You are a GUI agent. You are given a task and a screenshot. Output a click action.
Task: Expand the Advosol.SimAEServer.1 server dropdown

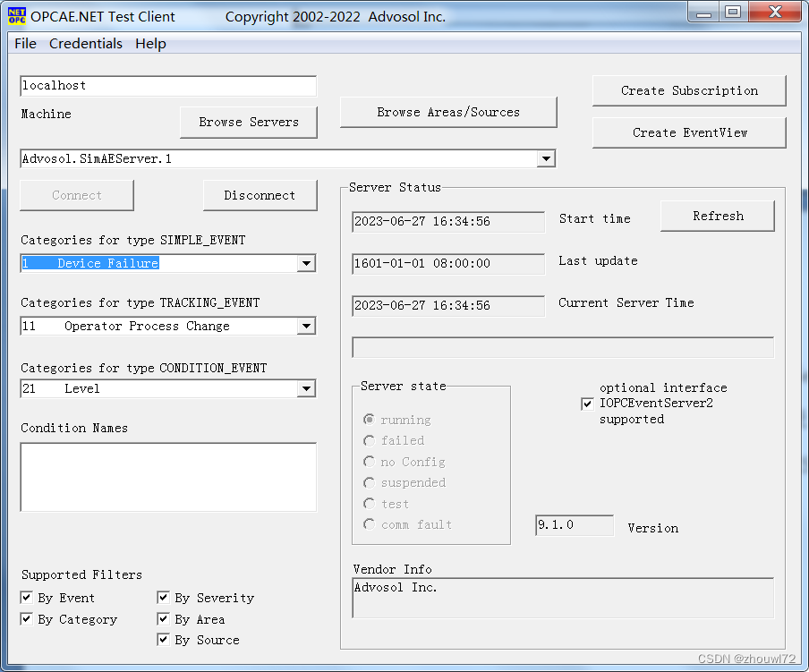click(x=546, y=159)
